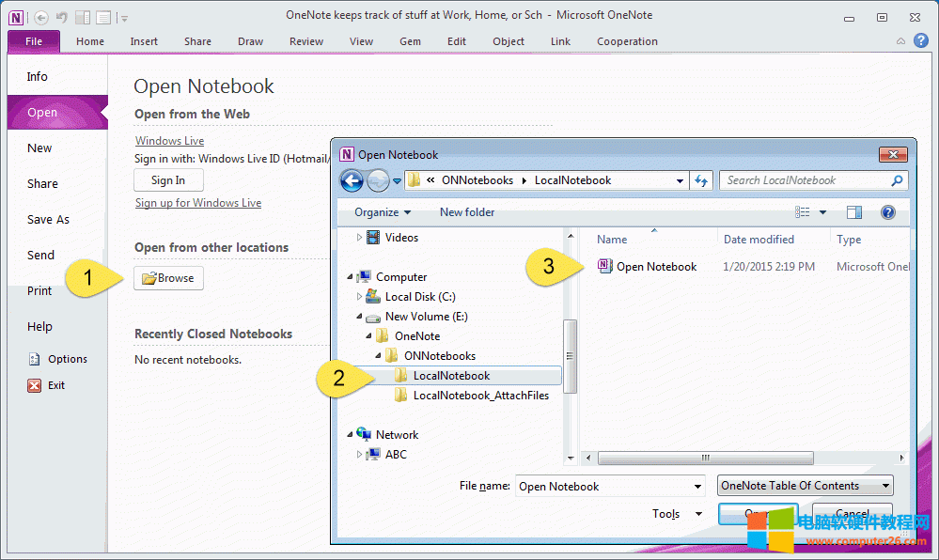Toggle the preview pane icon
939x560 pixels.
[853, 212]
